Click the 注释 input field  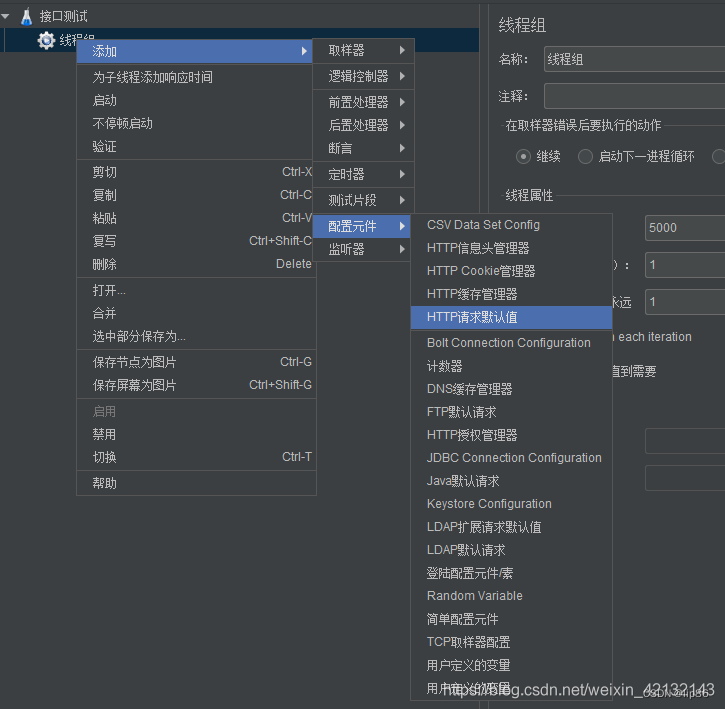click(634, 96)
